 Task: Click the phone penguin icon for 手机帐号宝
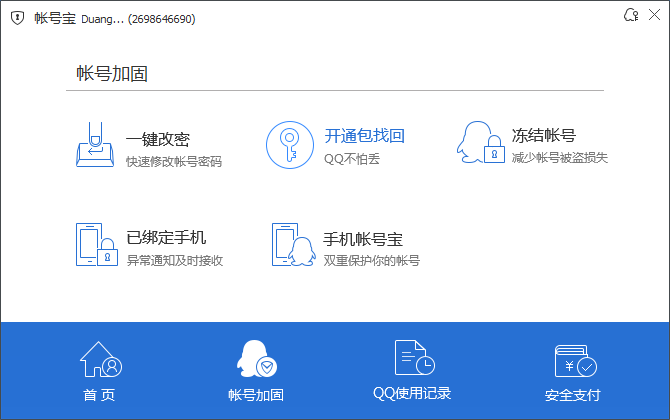[x=294, y=244]
